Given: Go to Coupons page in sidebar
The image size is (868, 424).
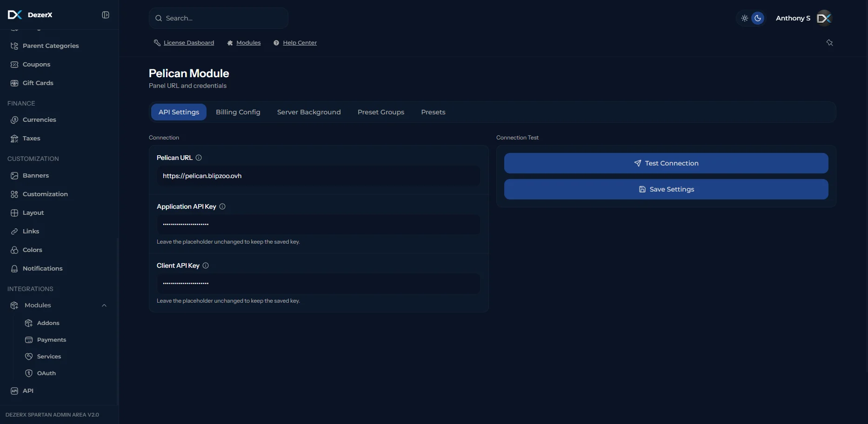Looking at the screenshot, I should click(x=36, y=64).
